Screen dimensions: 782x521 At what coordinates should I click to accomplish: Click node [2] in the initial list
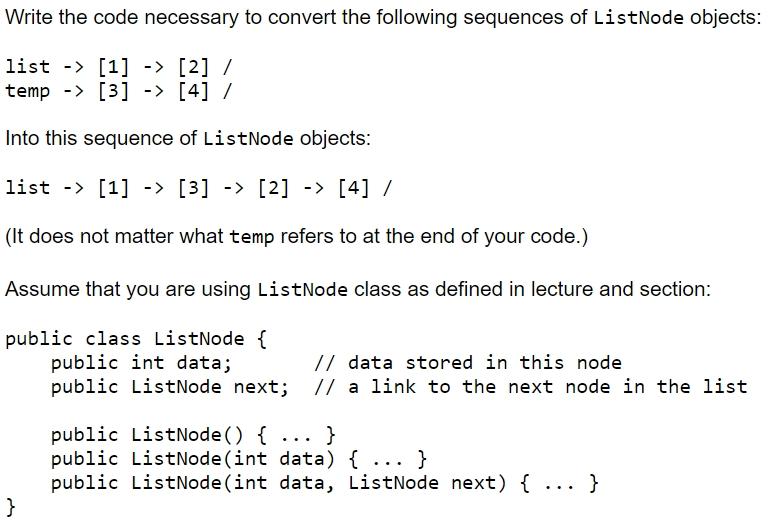tap(194, 66)
